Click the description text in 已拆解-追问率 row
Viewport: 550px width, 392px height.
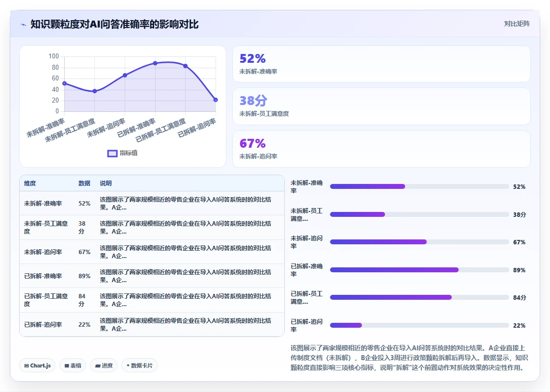tap(185, 325)
